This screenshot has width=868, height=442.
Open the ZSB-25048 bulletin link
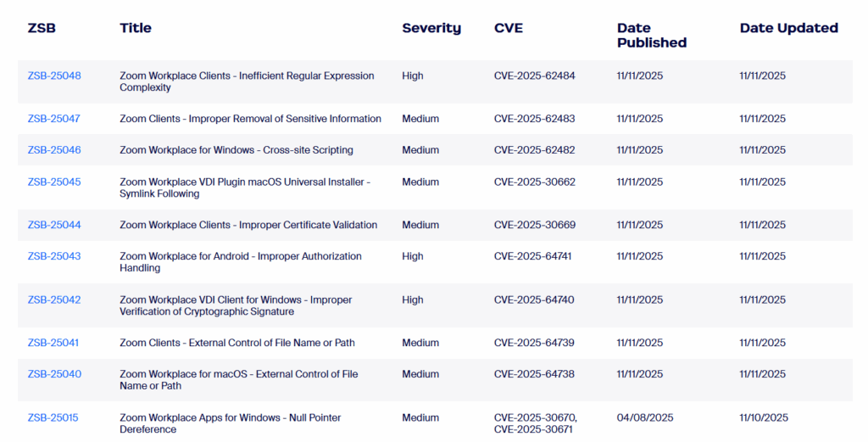[54, 76]
